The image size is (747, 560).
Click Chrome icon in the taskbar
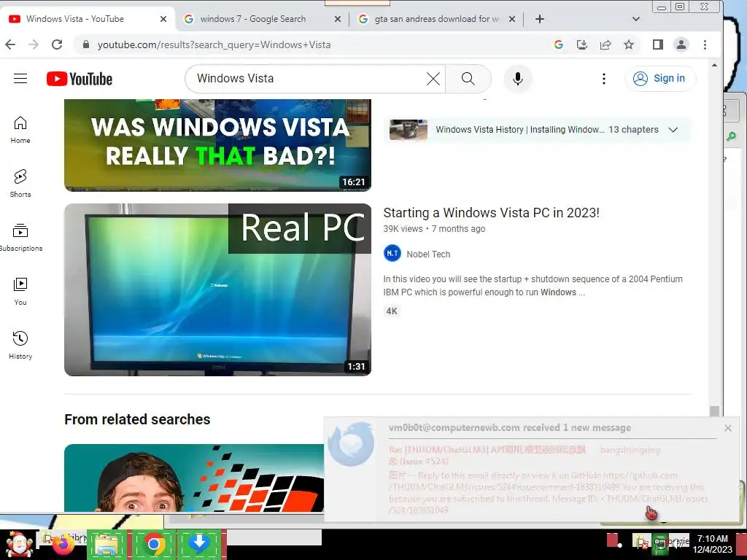tap(153, 544)
